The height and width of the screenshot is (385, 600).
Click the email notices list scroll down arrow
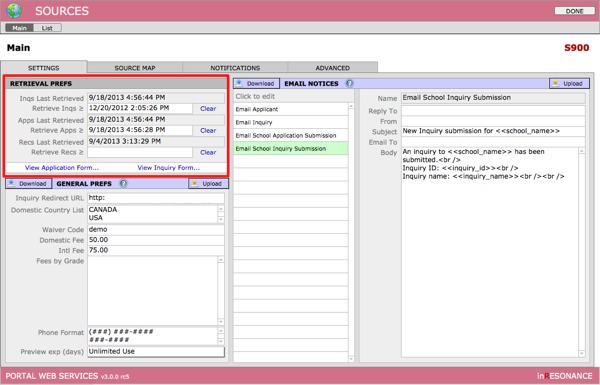click(351, 359)
